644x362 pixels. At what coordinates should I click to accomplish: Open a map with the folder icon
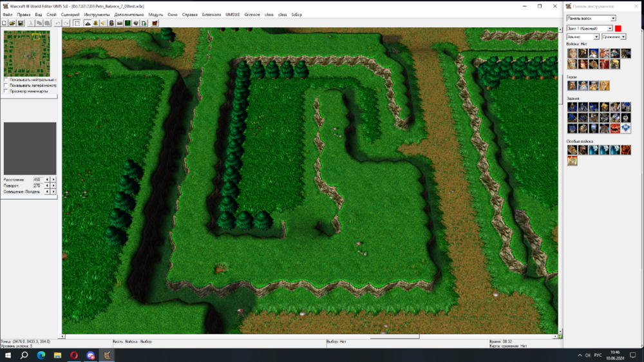coord(12,23)
